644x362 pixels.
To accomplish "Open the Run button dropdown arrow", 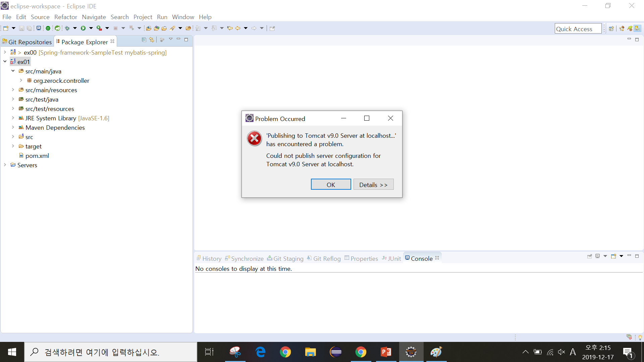I will click(x=91, y=28).
